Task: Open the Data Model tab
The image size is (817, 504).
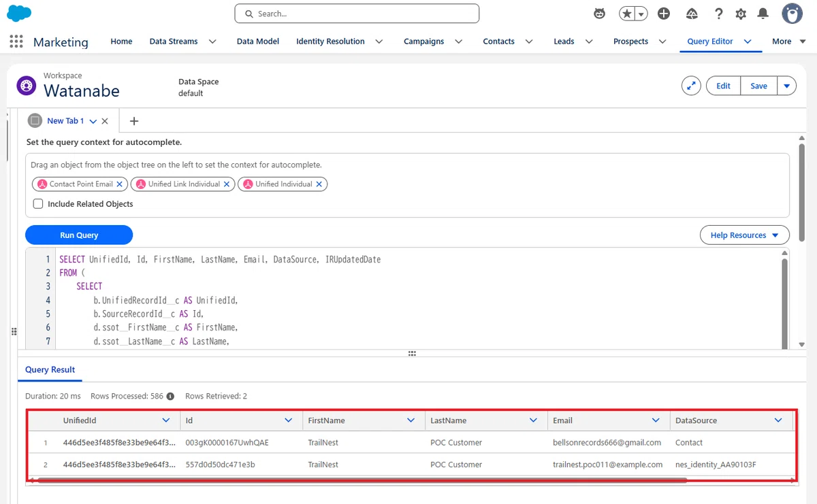Action: point(258,41)
